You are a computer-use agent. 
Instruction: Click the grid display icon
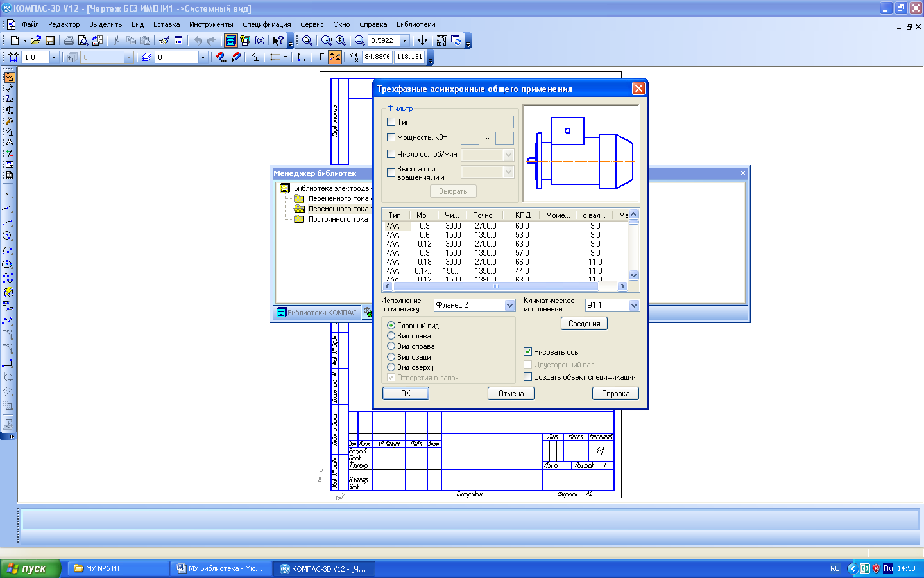(275, 57)
